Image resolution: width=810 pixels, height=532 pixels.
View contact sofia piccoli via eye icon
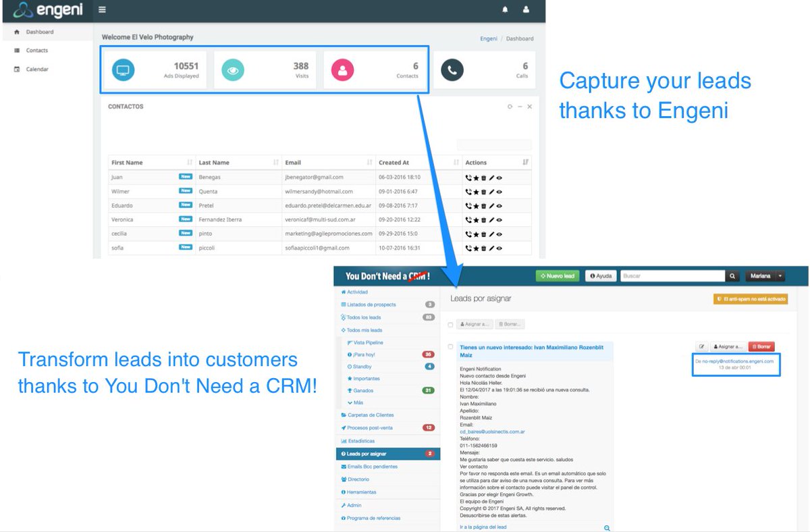point(500,248)
